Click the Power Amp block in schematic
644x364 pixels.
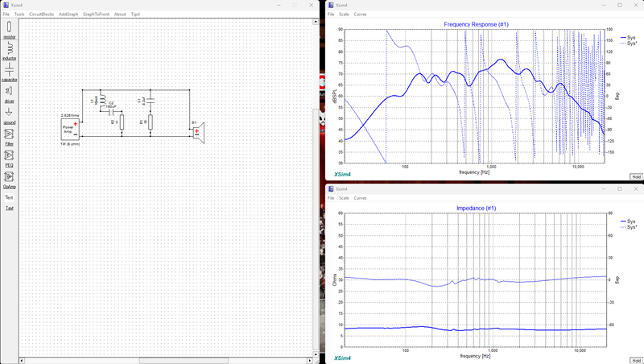pyautogui.click(x=70, y=129)
